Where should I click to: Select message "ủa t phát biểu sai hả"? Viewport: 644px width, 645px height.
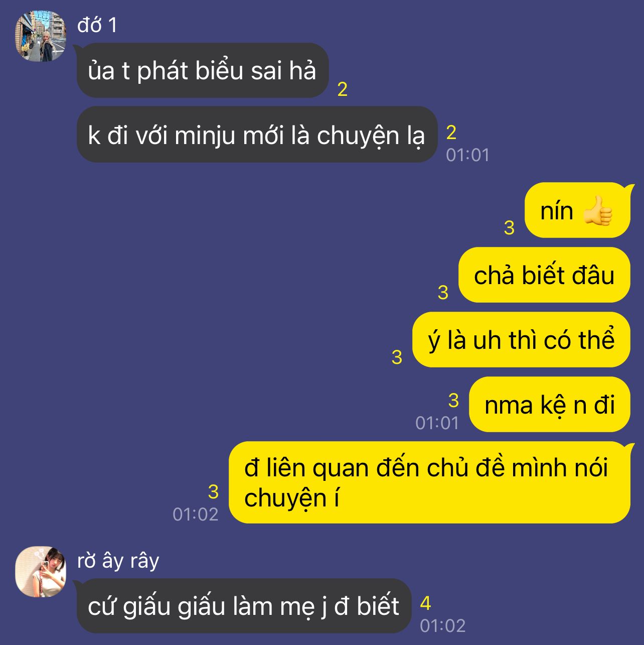point(203,70)
